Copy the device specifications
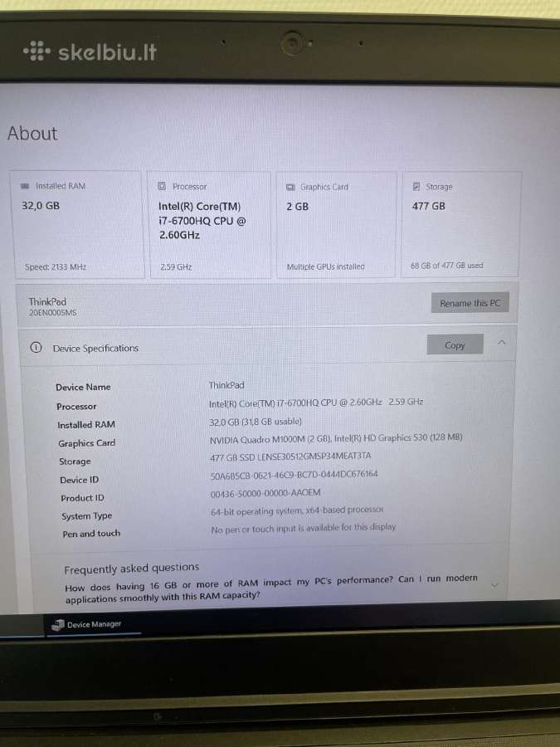This screenshot has width=560, height=747. tap(455, 345)
